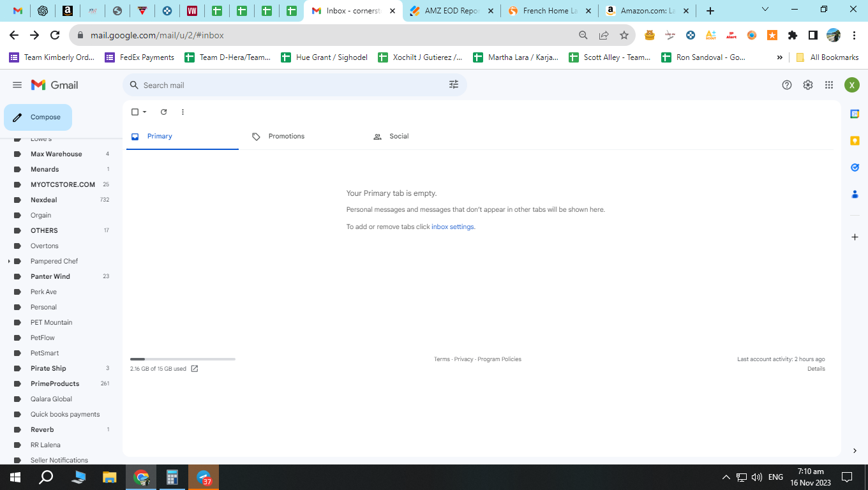
Task: Open the Program Policies link
Action: pyautogui.click(x=499, y=359)
